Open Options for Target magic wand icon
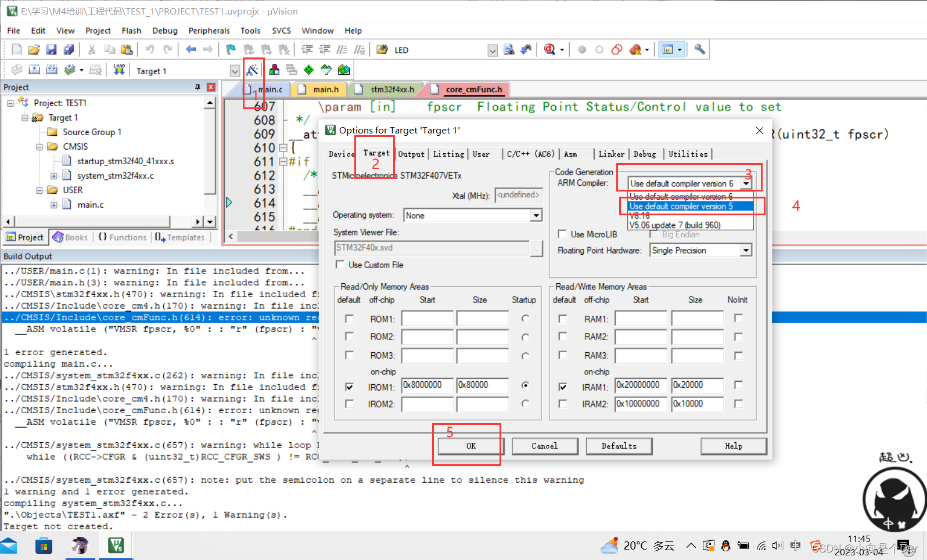927x560 pixels. [x=252, y=70]
